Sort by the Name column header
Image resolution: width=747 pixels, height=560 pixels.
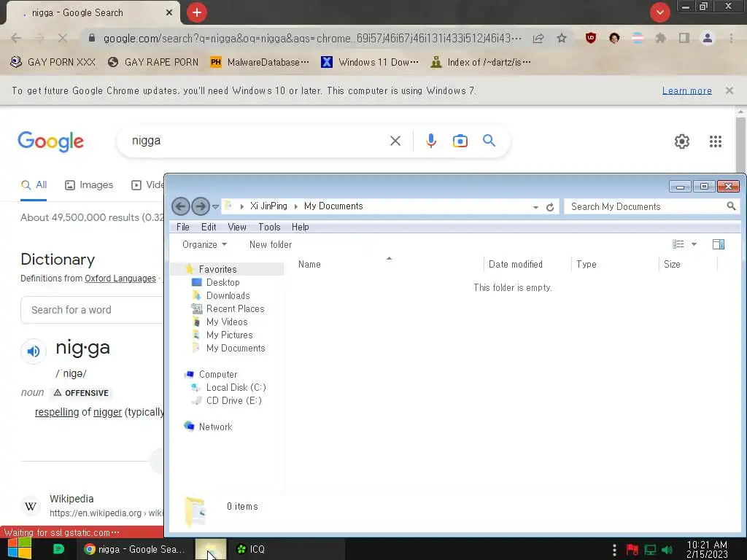coord(388,264)
